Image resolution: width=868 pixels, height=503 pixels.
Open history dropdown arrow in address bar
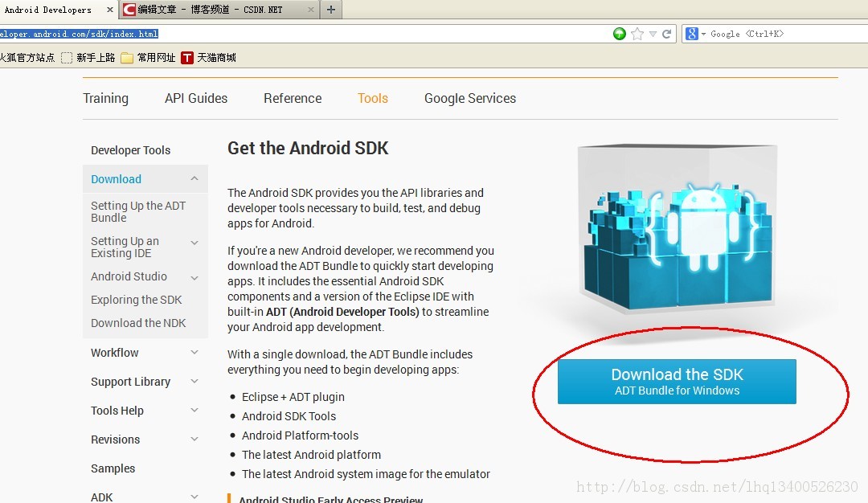[x=653, y=34]
